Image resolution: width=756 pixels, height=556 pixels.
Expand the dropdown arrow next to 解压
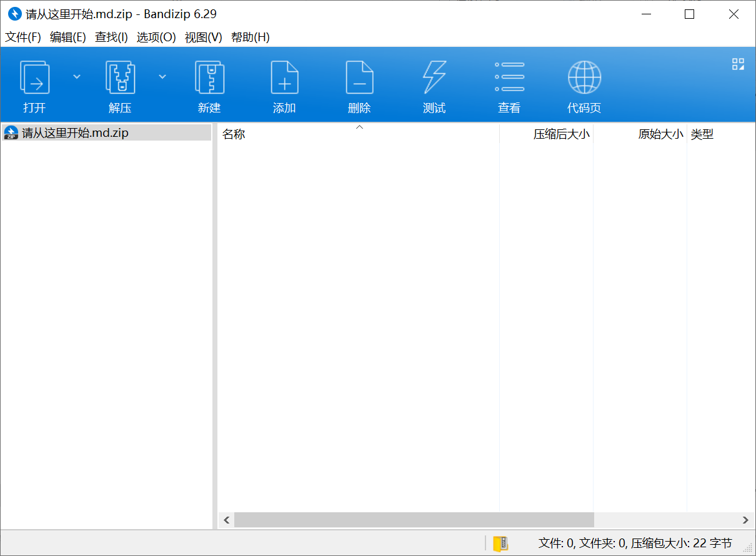tap(162, 77)
